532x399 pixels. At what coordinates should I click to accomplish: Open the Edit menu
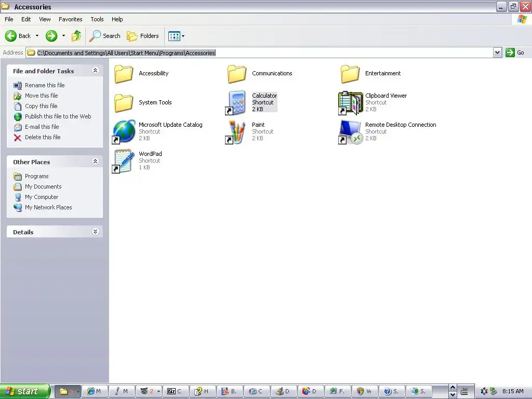point(26,19)
